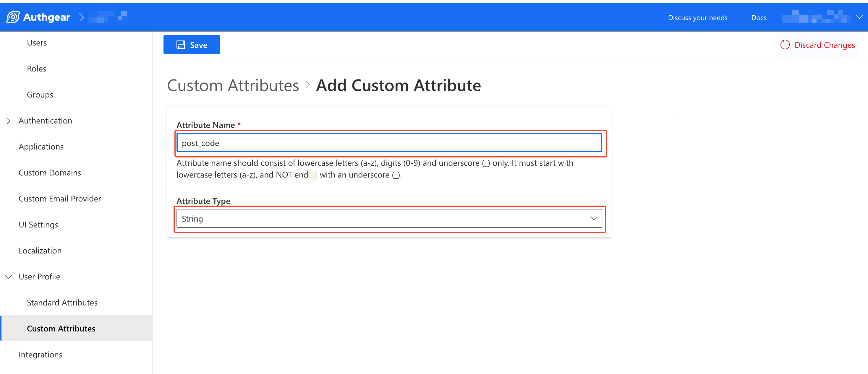Click the Authgear logo icon
868x374 pixels.
13,17
